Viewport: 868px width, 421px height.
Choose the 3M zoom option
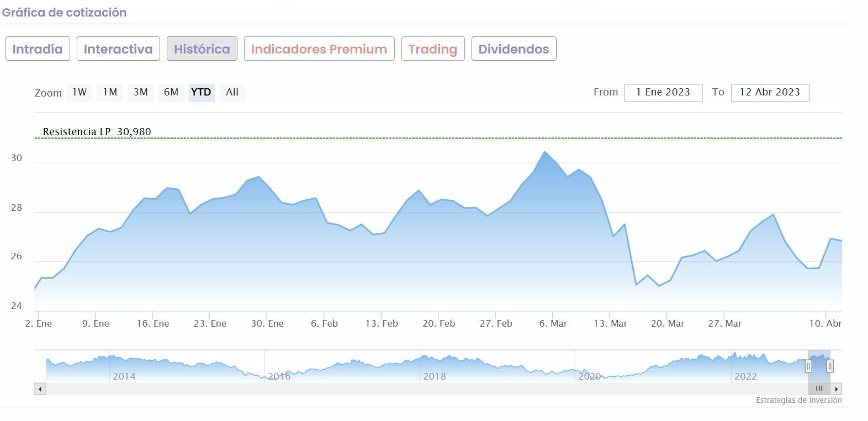[141, 92]
